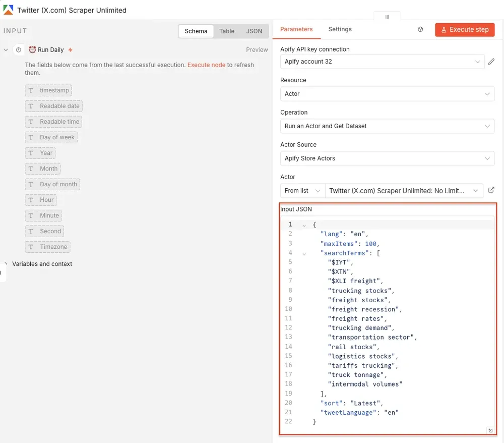Click the timestamp field pill
Screen dimensions: 504x443
point(48,90)
